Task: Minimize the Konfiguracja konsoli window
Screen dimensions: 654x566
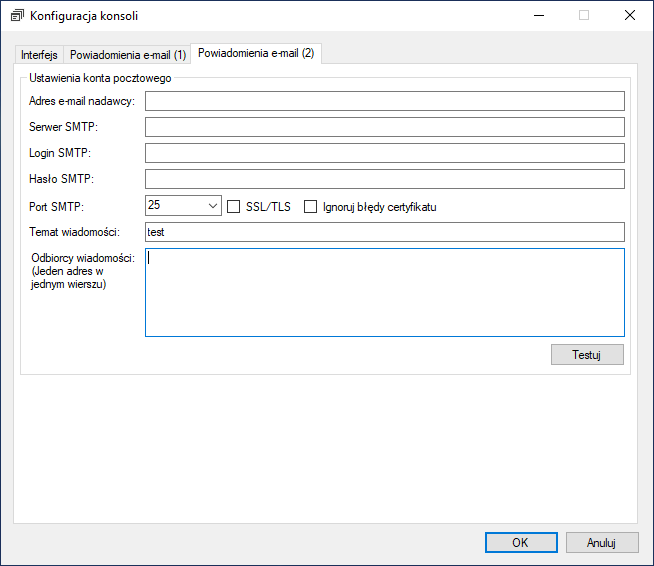Action: click(539, 16)
